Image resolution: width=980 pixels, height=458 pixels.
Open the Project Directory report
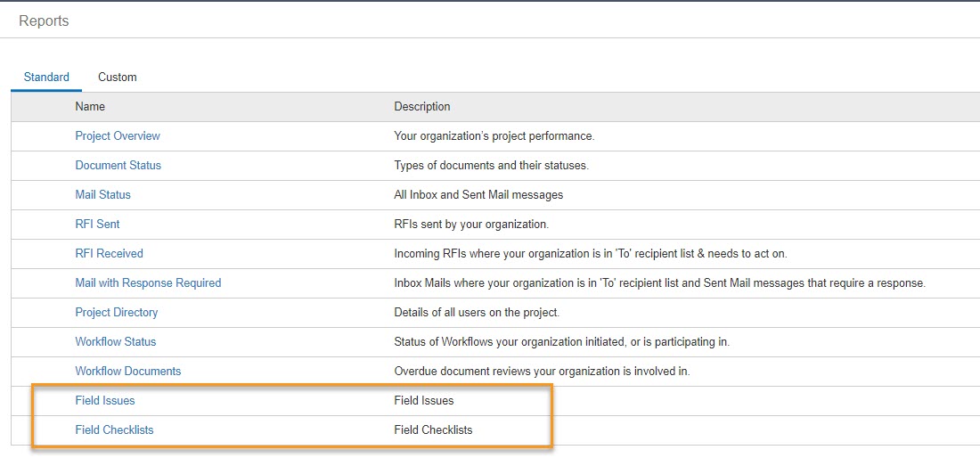coord(116,312)
